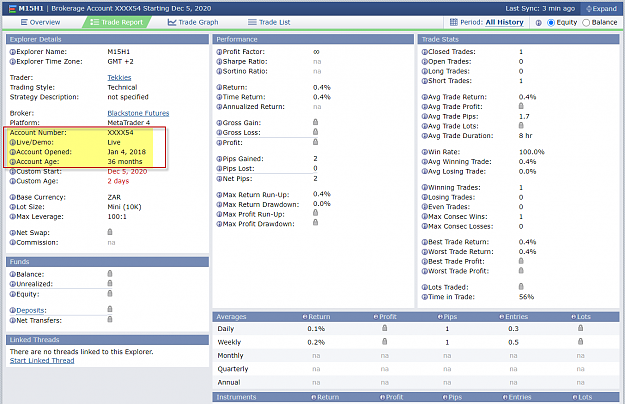
Task: Click info icon next to Closed Trades
Action: point(425,52)
